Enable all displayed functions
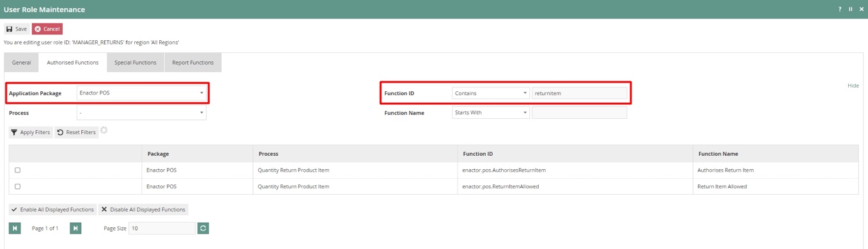This screenshot has height=249, width=868. 53,209
